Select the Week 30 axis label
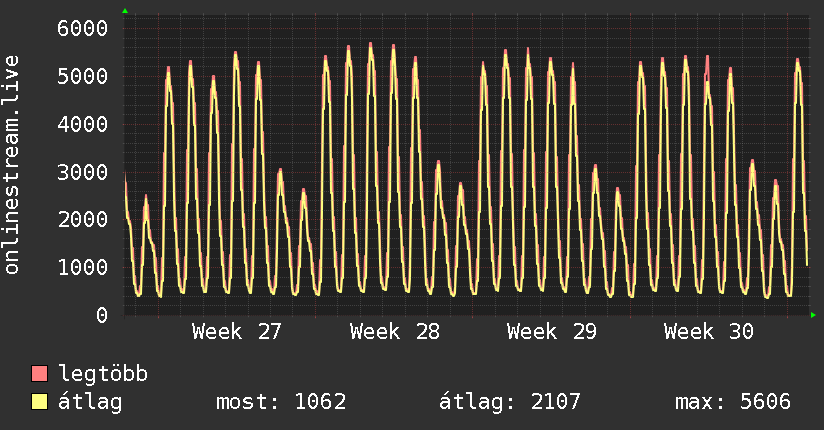This screenshot has height=430, width=824. [x=709, y=332]
